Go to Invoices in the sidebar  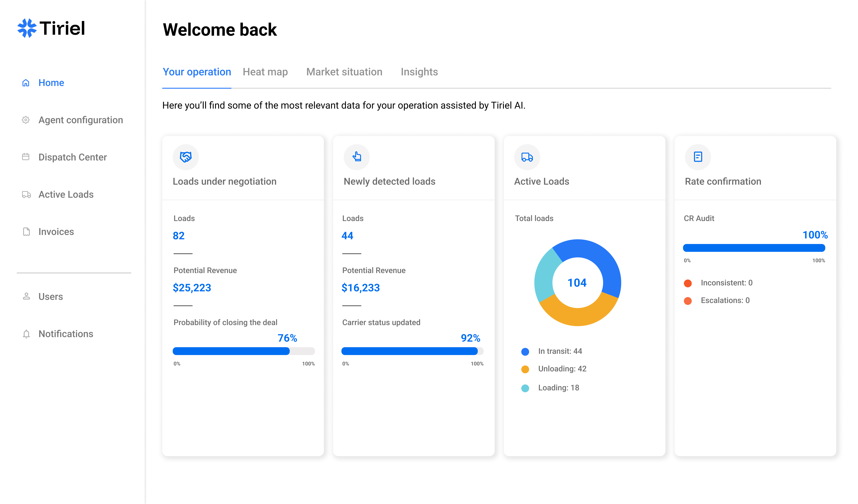(56, 232)
